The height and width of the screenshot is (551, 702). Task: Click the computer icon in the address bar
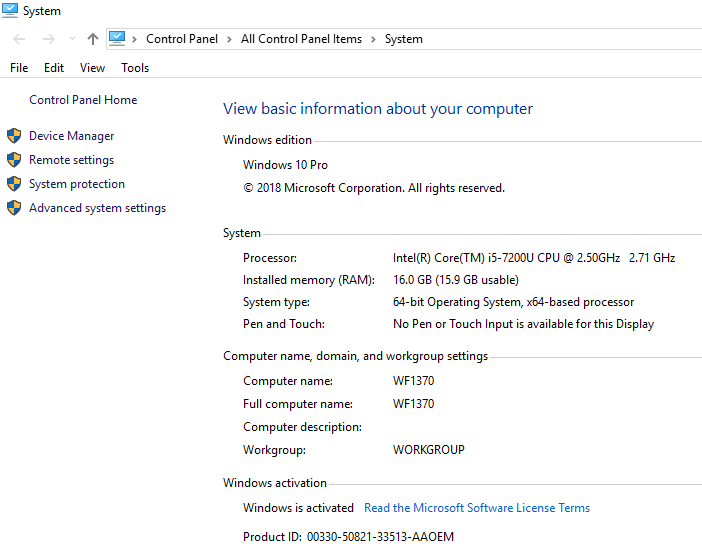(x=117, y=38)
